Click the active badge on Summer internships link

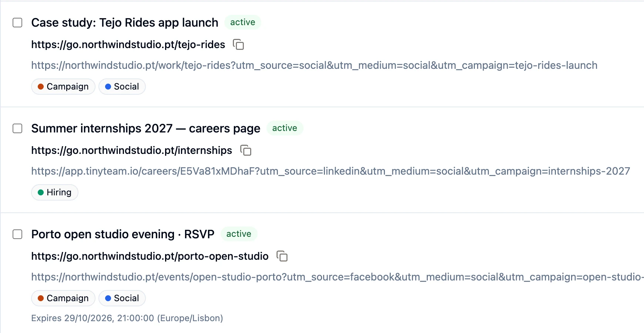[285, 128]
